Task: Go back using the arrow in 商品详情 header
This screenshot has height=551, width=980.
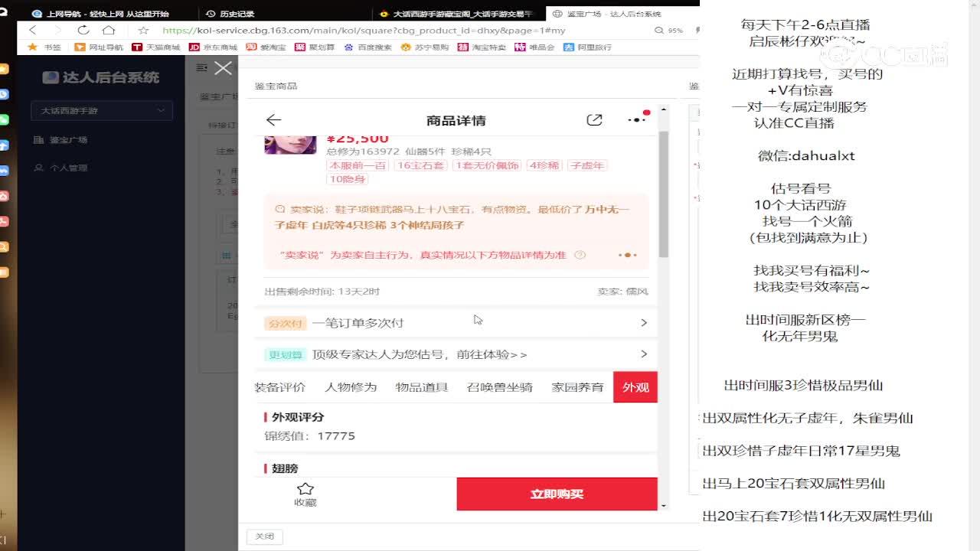Action: coord(273,120)
